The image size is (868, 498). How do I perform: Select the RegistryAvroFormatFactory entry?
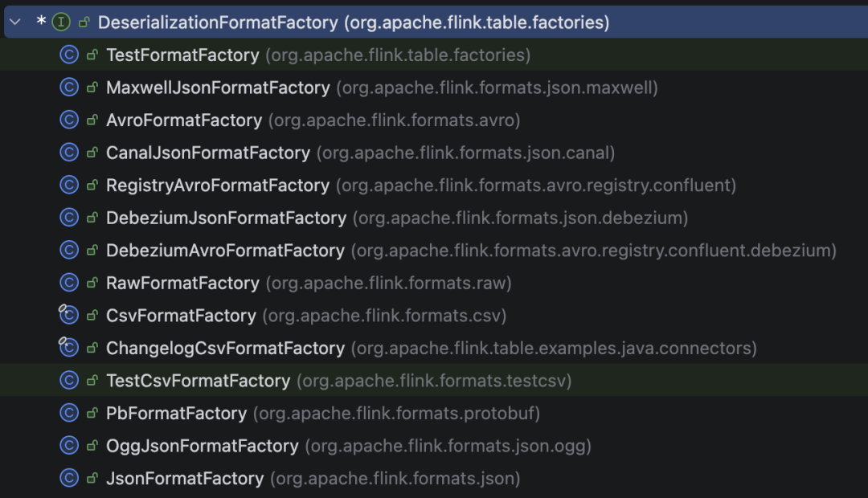pos(217,185)
